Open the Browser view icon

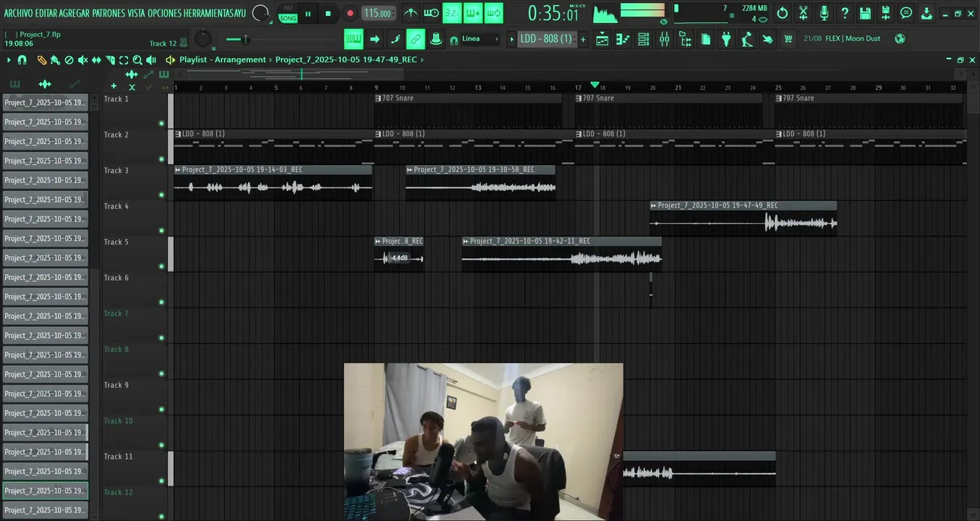pos(686,39)
